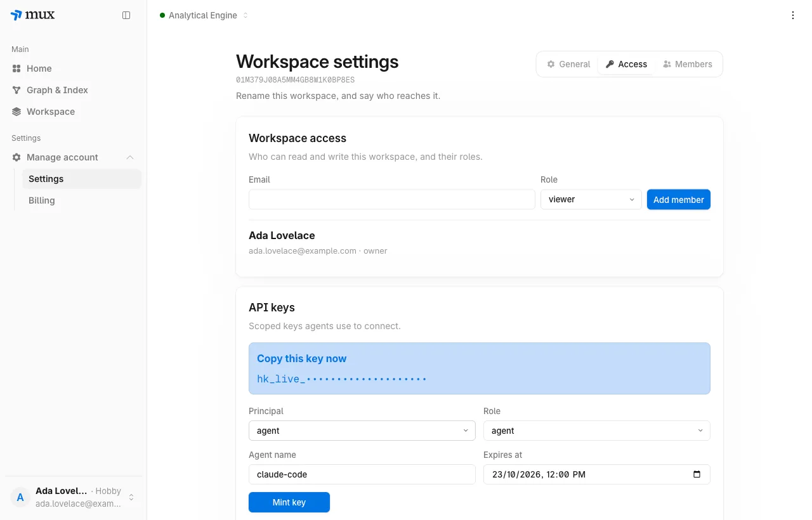812x520 pixels.
Task: Click the Add member button
Action: (x=679, y=199)
